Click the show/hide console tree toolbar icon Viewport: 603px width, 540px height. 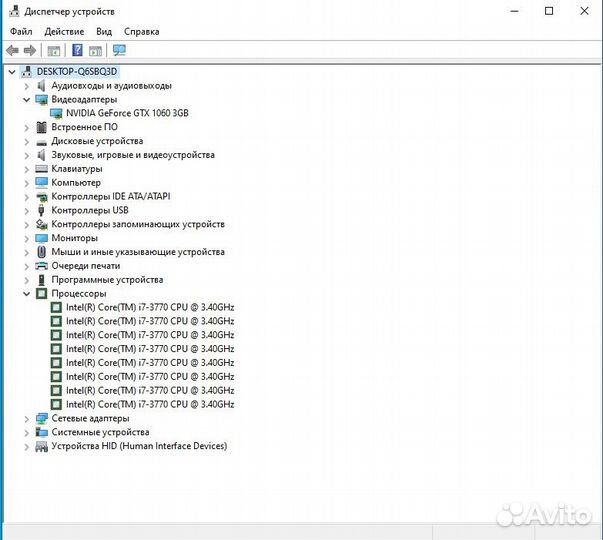click(x=54, y=50)
